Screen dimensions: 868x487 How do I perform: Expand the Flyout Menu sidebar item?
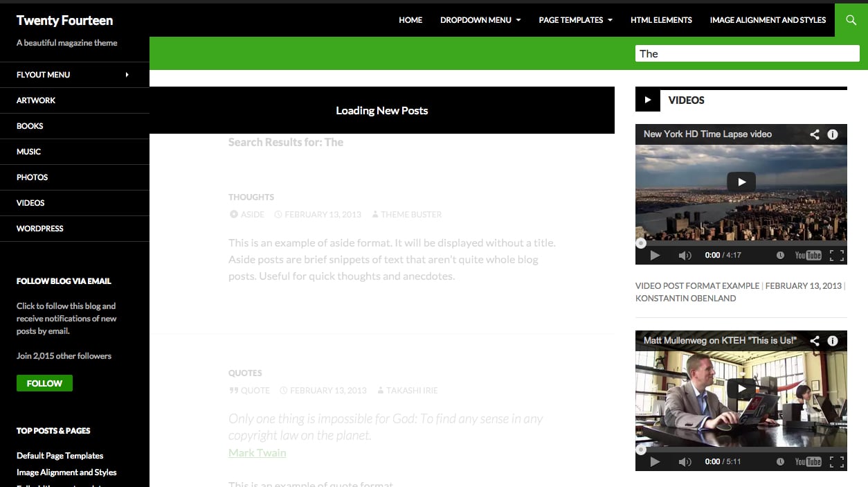75,75
